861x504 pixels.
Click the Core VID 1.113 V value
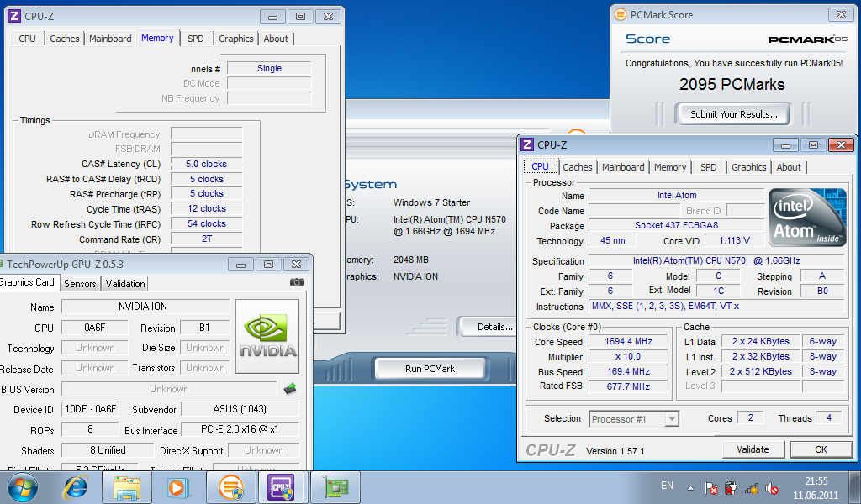(734, 240)
